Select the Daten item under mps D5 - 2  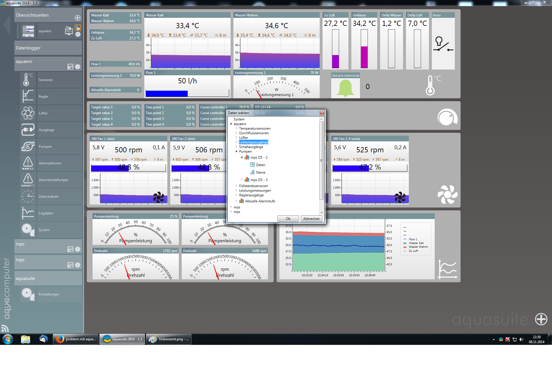tap(260, 165)
